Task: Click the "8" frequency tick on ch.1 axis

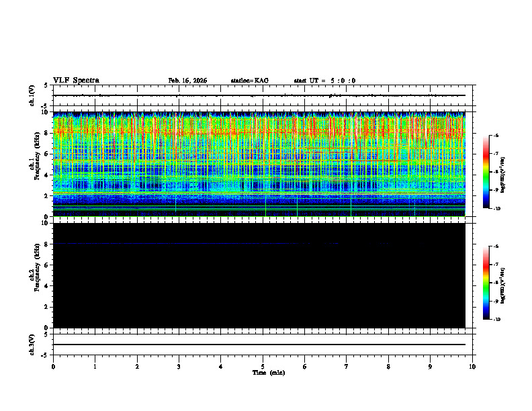Action: [x=47, y=133]
